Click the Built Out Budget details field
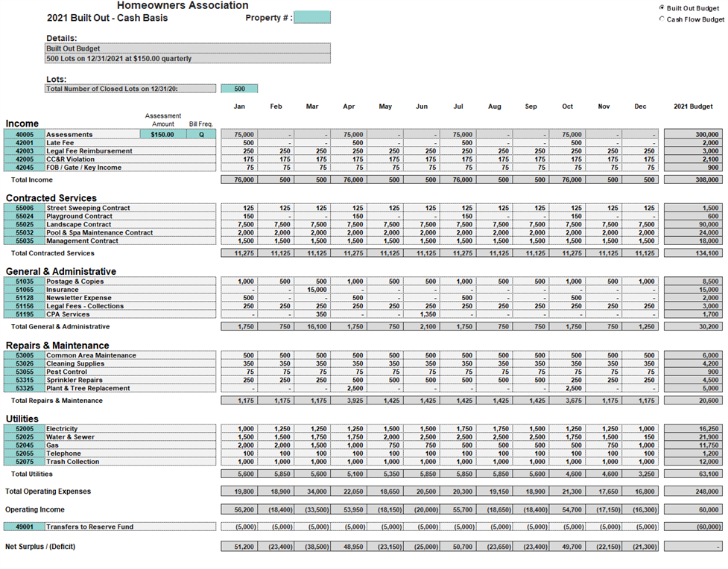The width and height of the screenshot is (728, 569). [188, 48]
